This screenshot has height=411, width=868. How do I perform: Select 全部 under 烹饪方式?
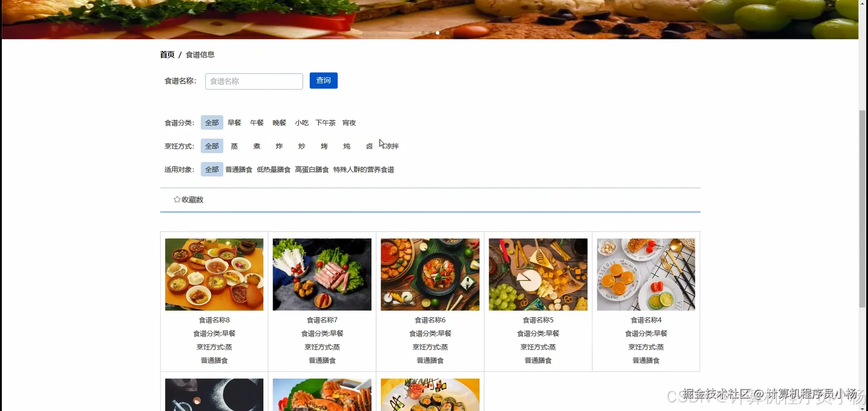(x=211, y=146)
